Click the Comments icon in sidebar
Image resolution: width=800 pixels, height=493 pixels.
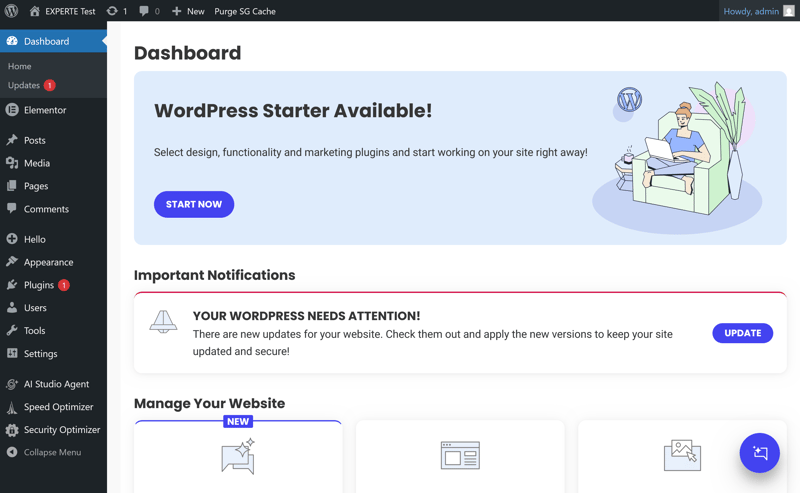12,208
